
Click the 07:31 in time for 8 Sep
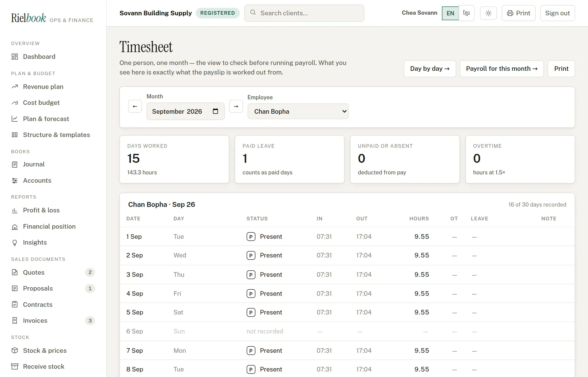point(324,369)
